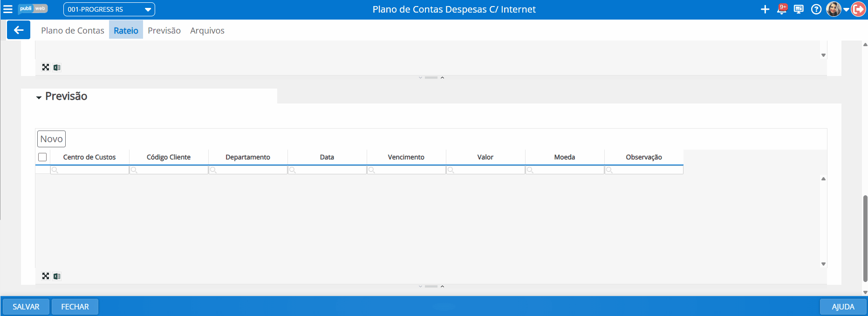The width and height of the screenshot is (868, 316).
Task: Open the help question mark icon
Action: tap(816, 9)
